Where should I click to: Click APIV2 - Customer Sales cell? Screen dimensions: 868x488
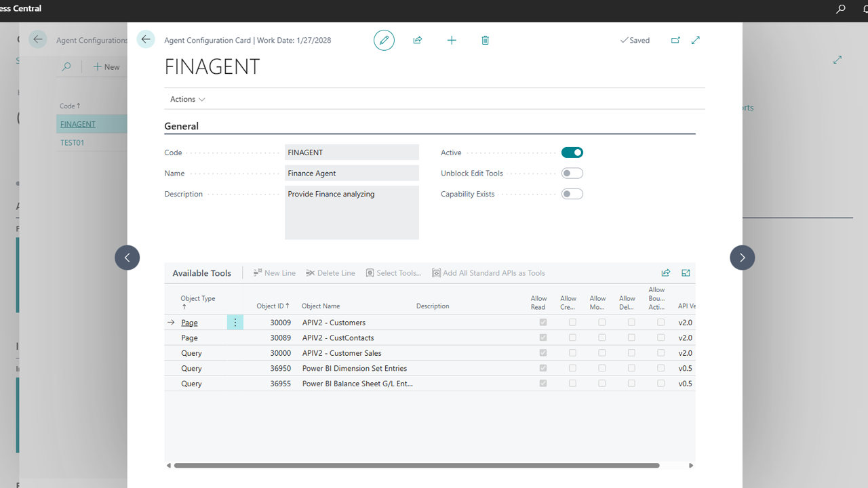[x=342, y=353]
